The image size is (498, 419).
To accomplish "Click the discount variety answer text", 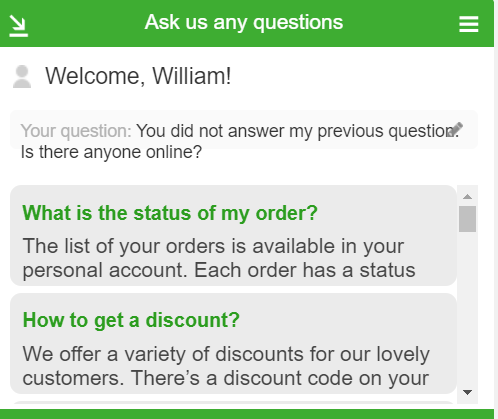I will 226,366.
